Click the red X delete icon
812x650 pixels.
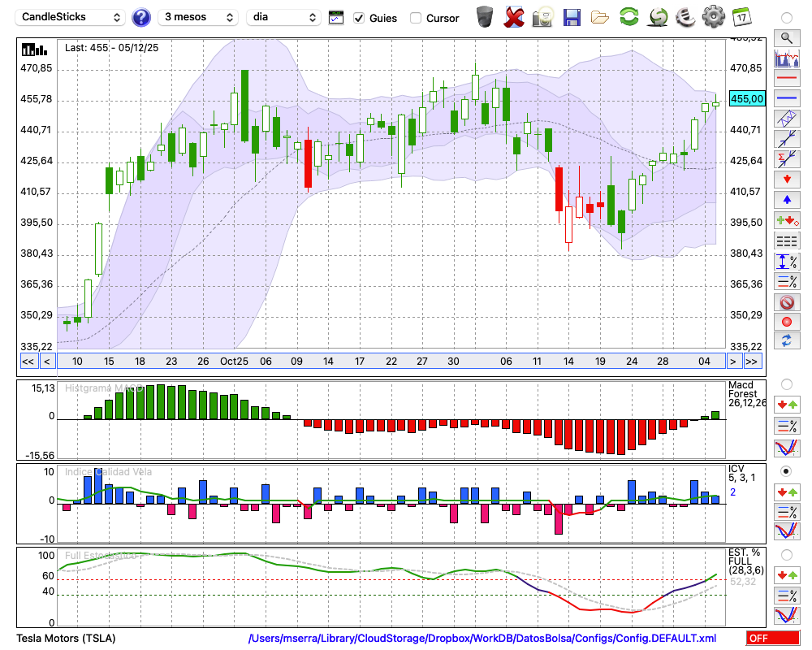[x=513, y=17]
